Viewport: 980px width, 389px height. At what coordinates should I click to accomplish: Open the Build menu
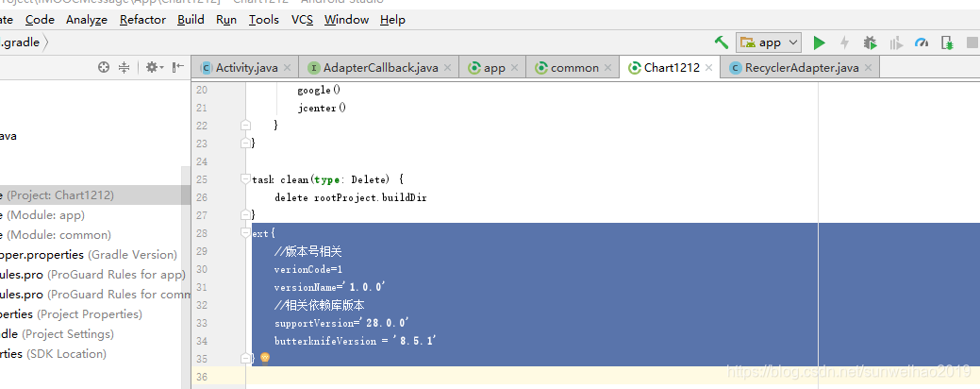[191, 20]
